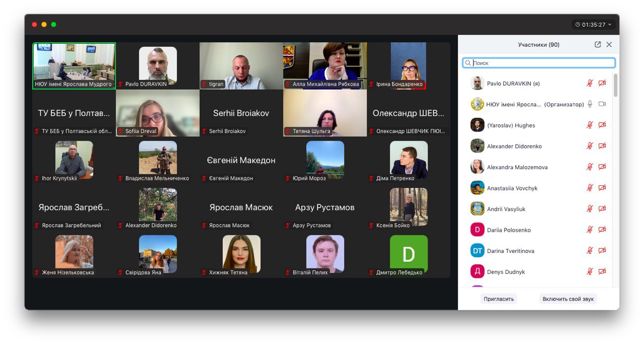
Task: Close the participants panel
Action: coord(609,44)
